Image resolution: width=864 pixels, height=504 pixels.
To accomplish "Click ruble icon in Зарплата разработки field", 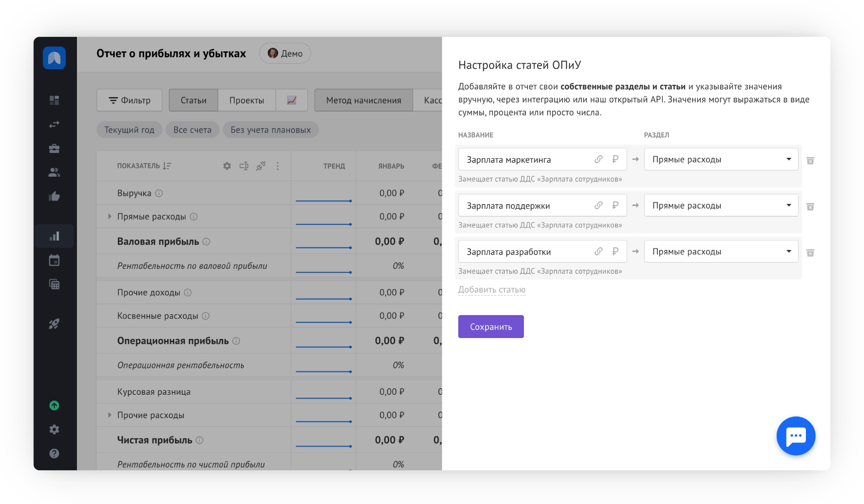I will pyautogui.click(x=615, y=251).
